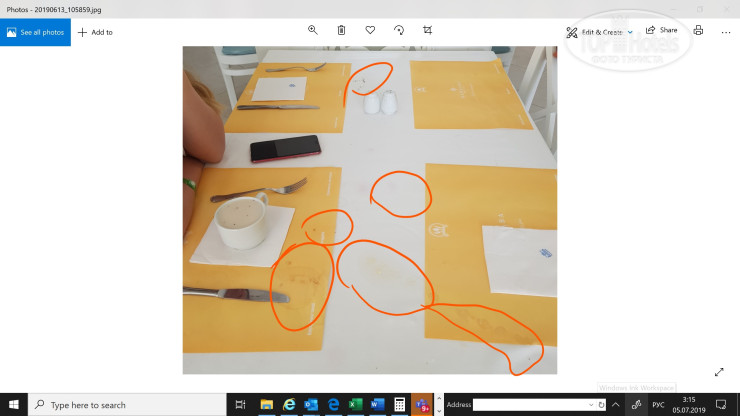Click Add to button
Image resolution: width=740 pixels, height=416 pixels.
(95, 32)
